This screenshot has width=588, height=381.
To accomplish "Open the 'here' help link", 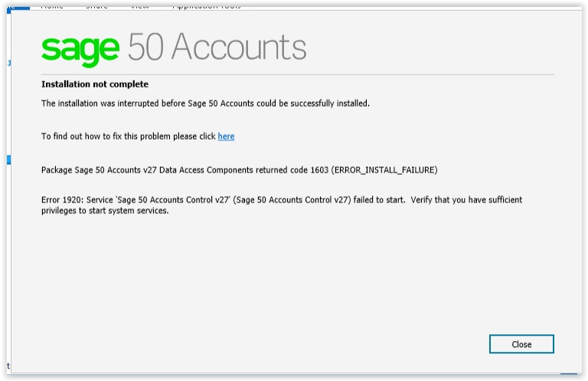I will coord(226,136).
